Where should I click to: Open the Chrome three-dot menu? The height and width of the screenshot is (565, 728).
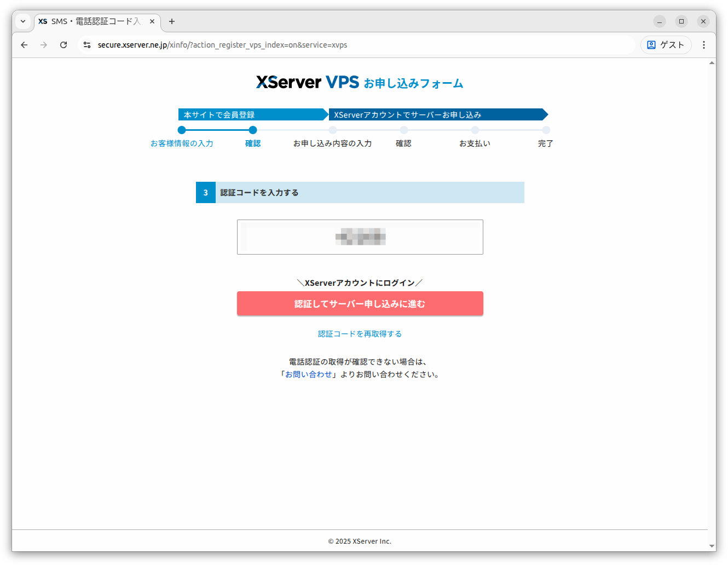pyautogui.click(x=703, y=45)
